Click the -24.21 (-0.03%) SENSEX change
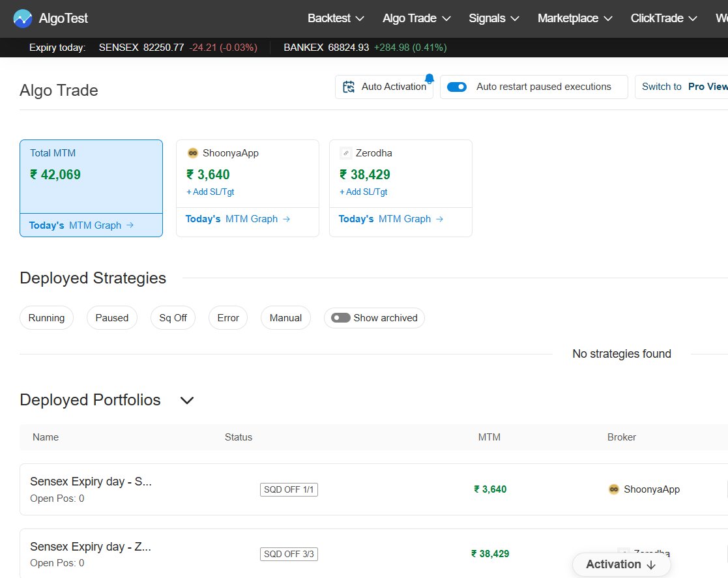 (224, 48)
